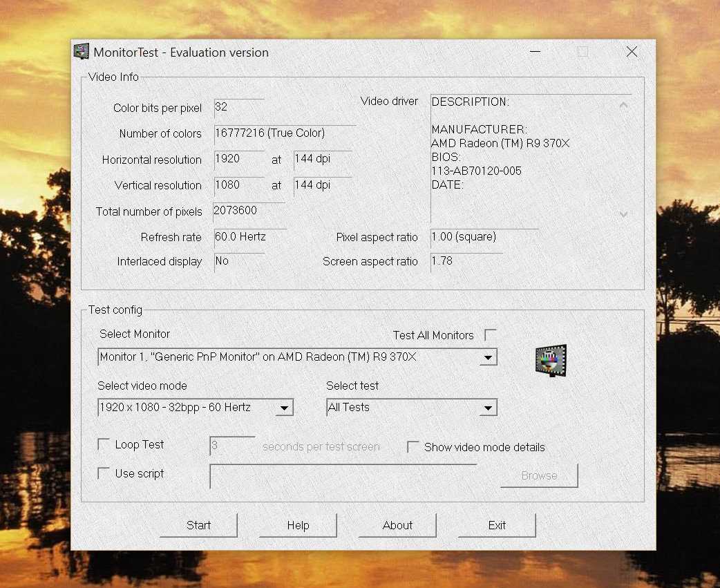Click the About button
The height and width of the screenshot is (588, 720).
[x=397, y=525]
